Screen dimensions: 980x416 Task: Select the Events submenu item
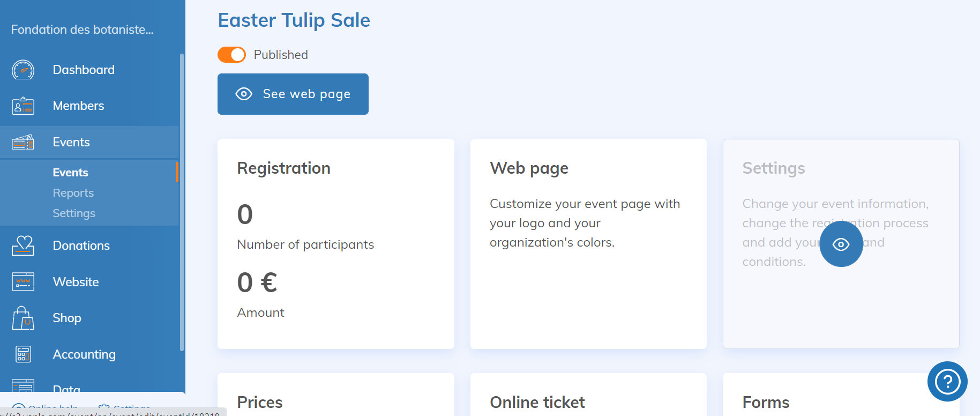point(70,173)
